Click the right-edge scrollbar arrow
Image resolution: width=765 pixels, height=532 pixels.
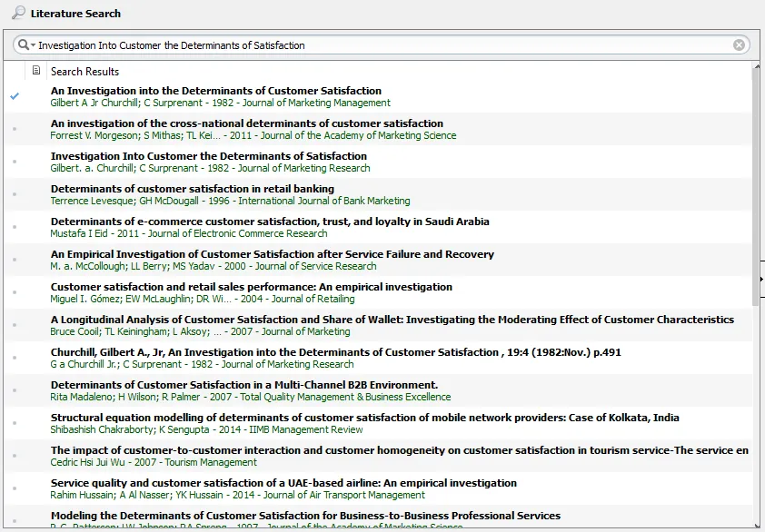click(x=760, y=280)
